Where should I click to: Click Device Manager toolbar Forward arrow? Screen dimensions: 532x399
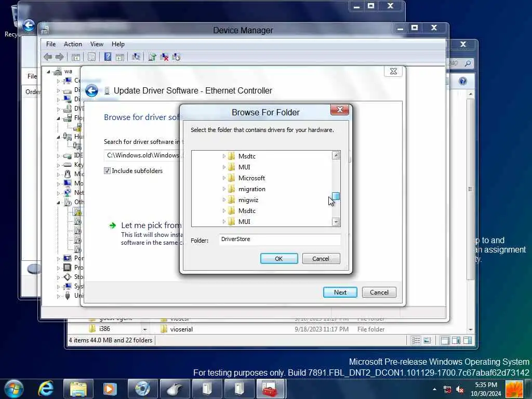click(x=59, y=57)
